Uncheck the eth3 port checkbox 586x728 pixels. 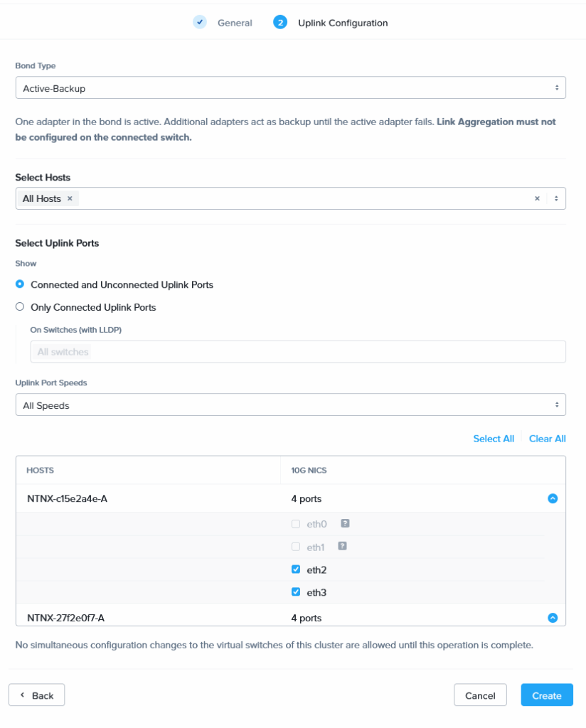tap(296, 592)
